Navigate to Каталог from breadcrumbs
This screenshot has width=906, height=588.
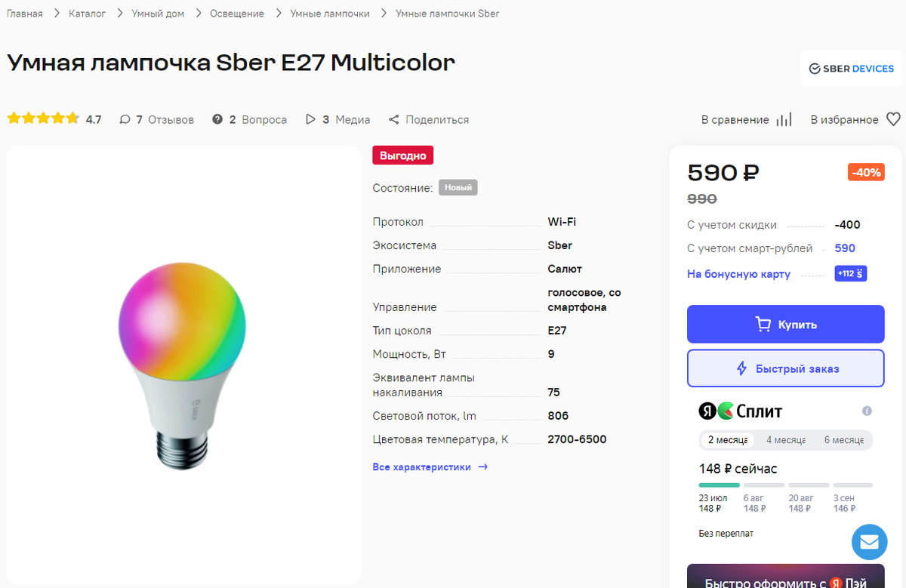coord(87,13)
